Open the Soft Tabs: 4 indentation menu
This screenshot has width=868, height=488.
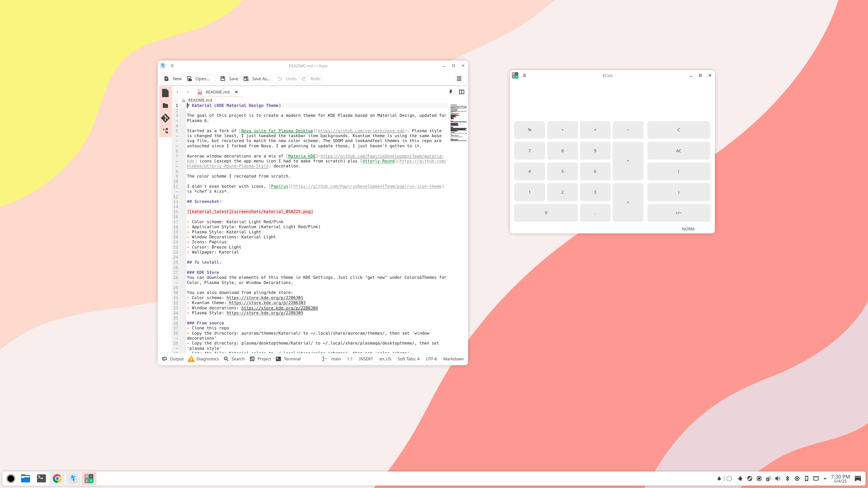[x=408, y=359]
